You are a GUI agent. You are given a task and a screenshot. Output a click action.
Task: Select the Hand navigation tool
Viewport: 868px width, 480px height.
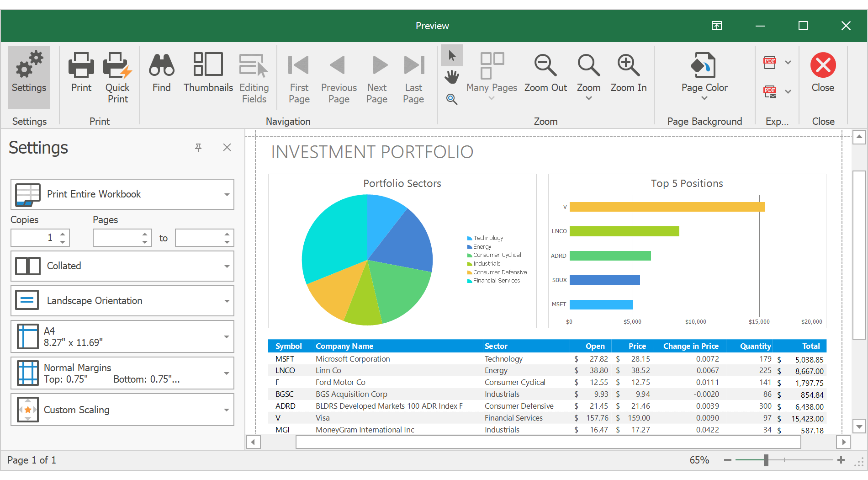coord(451,77)
